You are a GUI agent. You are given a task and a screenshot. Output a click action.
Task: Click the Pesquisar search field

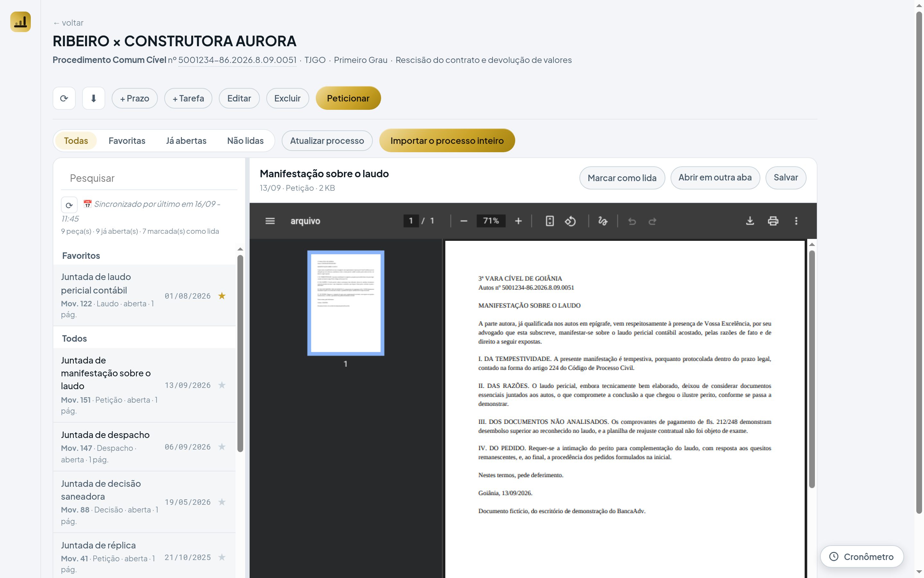point(149,178)
